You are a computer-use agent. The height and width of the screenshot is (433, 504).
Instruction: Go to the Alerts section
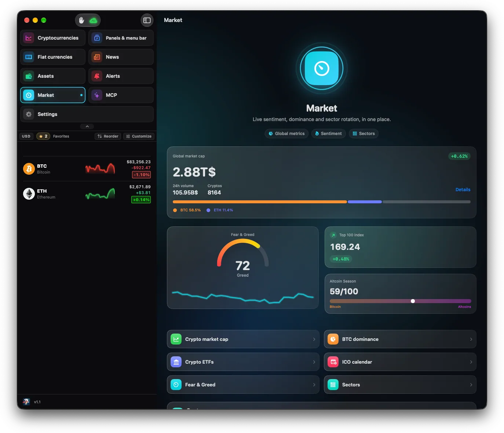(x=121, y=76)
